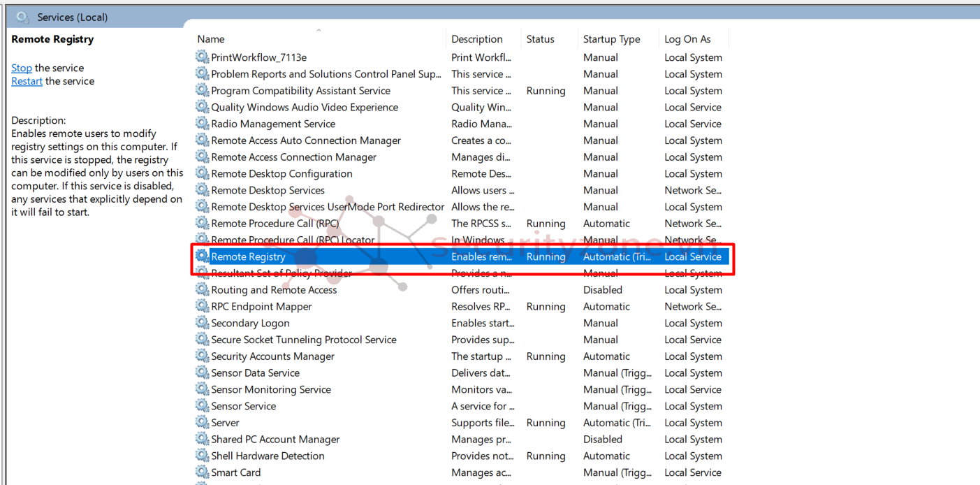Click the 'Remote Des...' description of Remote Desktop Configuration

pos(483,174)
